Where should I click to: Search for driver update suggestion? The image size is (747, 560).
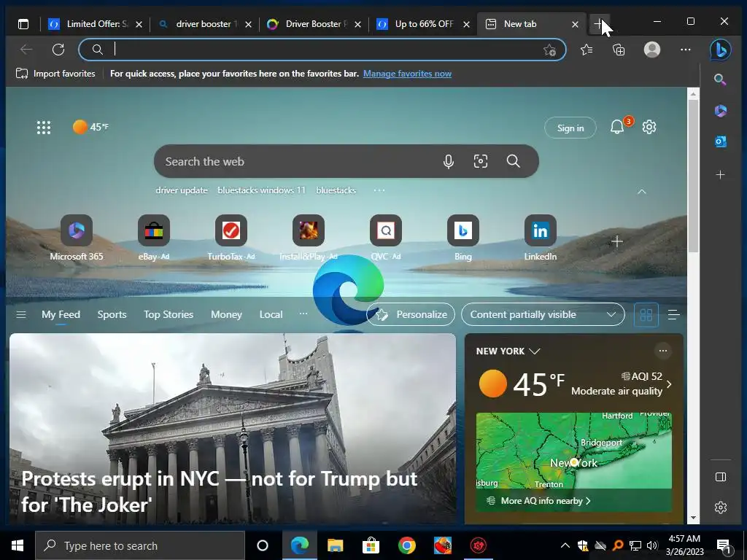click(182, 190)
